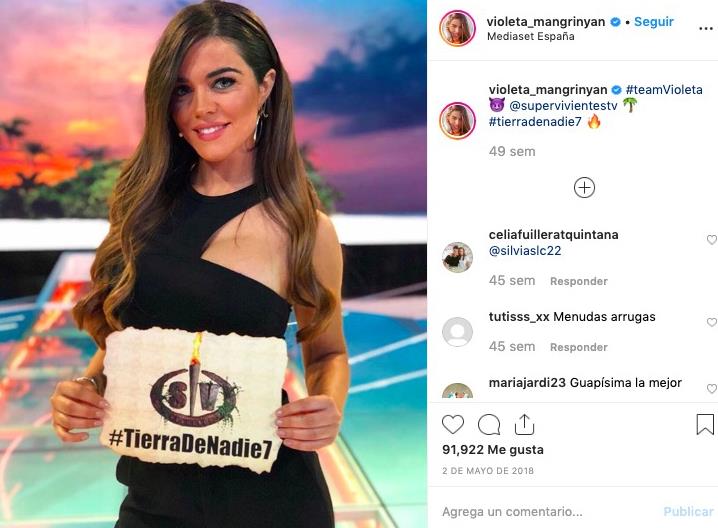Open the #tierradenadie7 hashtag
Screen dimensions: 718x528
click(x=535, y=122)
